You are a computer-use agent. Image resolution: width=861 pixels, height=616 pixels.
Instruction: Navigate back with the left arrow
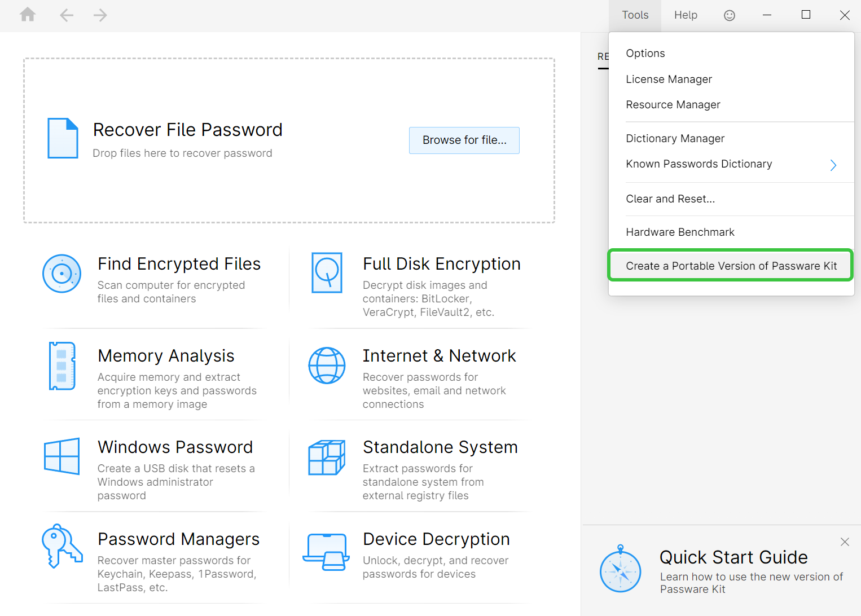(67, 15)
